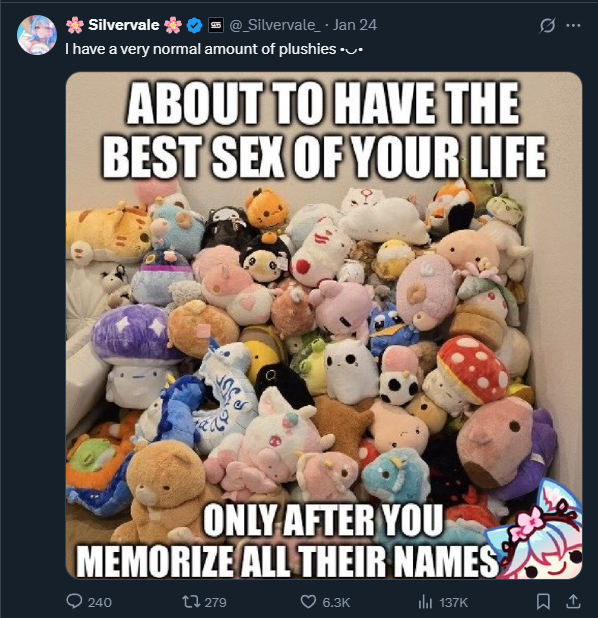Click the reply speech bubble icon
This screenshot has width=598, height=618.
74,601
